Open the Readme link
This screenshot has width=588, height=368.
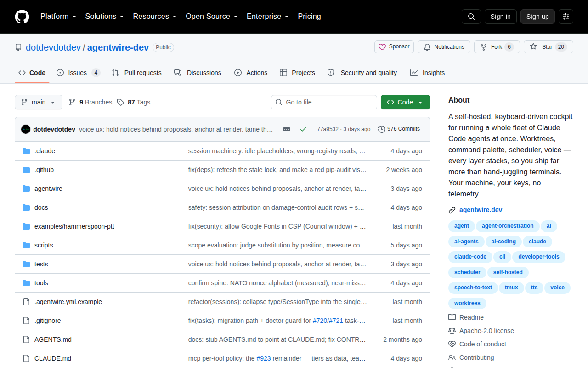pos(466,317)
